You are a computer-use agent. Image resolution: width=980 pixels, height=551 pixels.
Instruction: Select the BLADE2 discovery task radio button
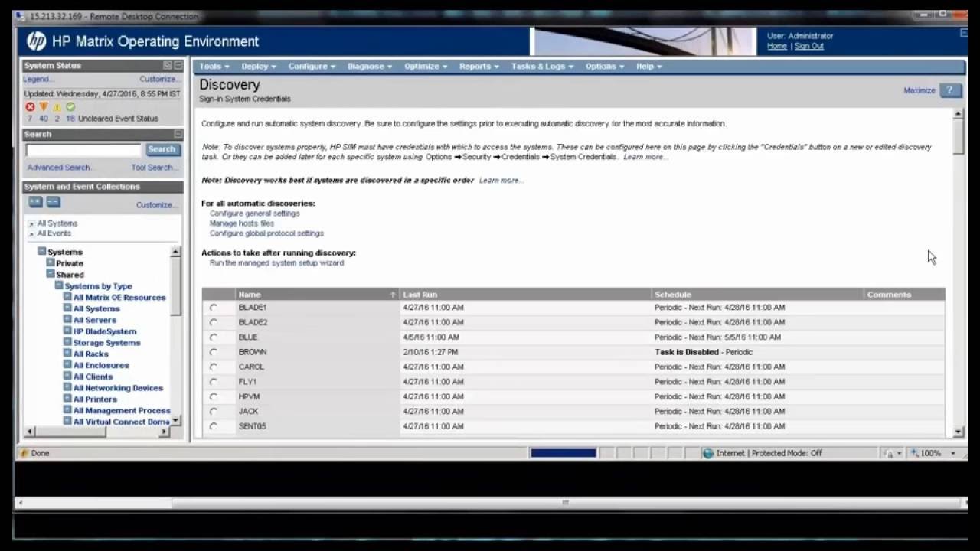[213, 322]
